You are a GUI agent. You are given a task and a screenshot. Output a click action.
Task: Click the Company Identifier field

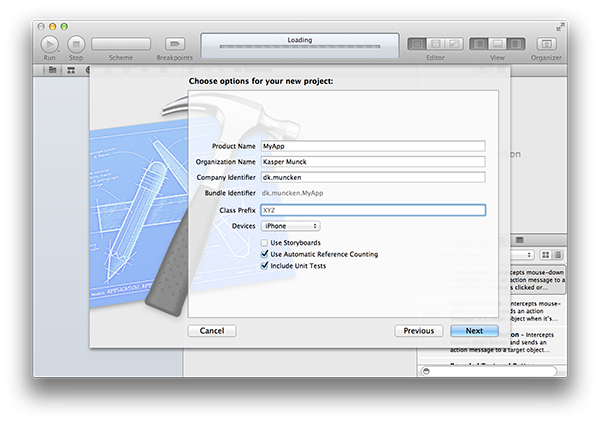click(x=373, y=177)
